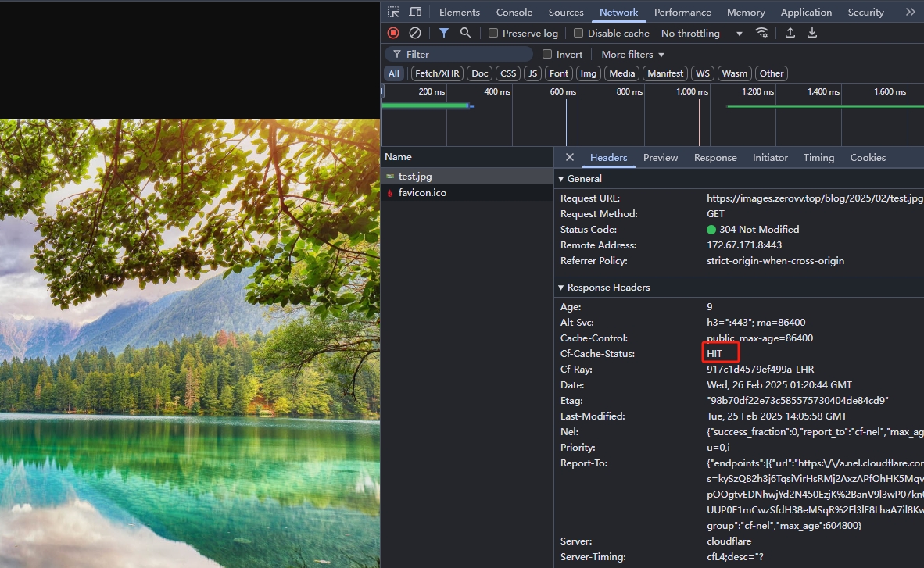The height and width of the screenshot is (568, 924).
Task: Open network search magnifier icon
Action: pyautogui.click(x=466, y=33)
